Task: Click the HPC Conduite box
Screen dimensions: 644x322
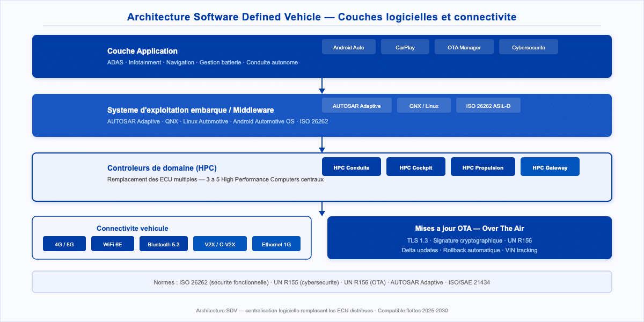Action: tap(352, 167)
